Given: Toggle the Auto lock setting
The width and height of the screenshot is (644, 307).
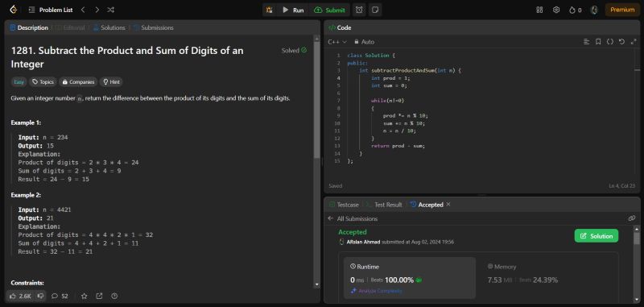Looking at the screenshot, I should point(364,42).
